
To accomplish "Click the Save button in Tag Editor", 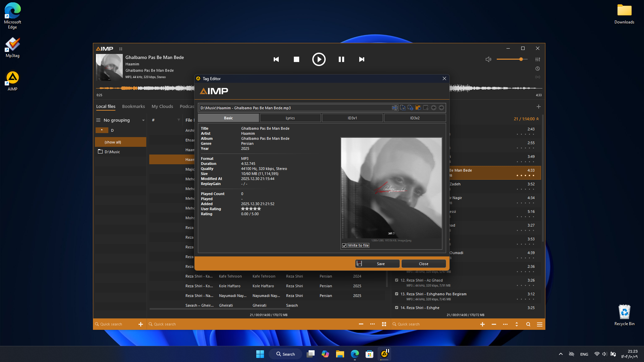I will (378, 264).
